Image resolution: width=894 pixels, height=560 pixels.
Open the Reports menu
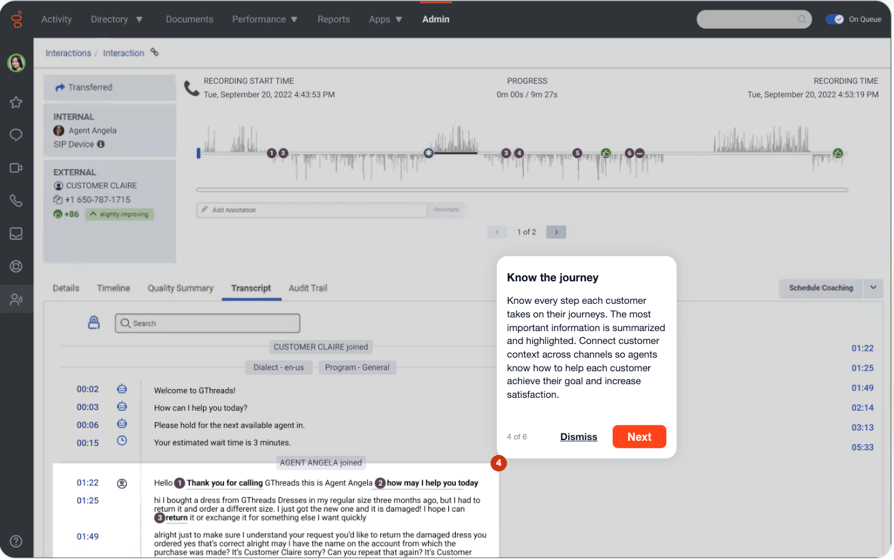pyautogui.click(x=334, y=19)
